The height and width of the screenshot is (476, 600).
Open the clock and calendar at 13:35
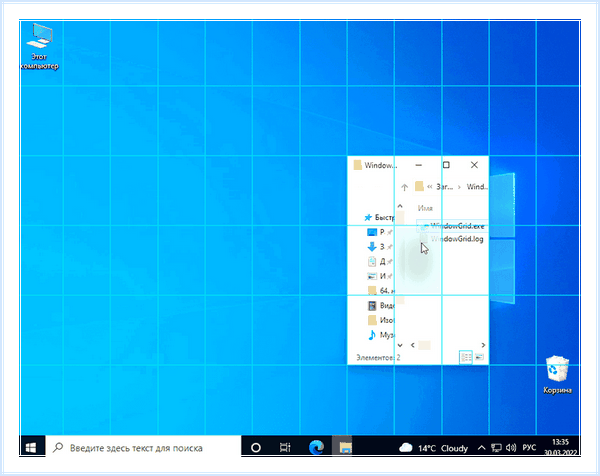[x=560, y=447]
